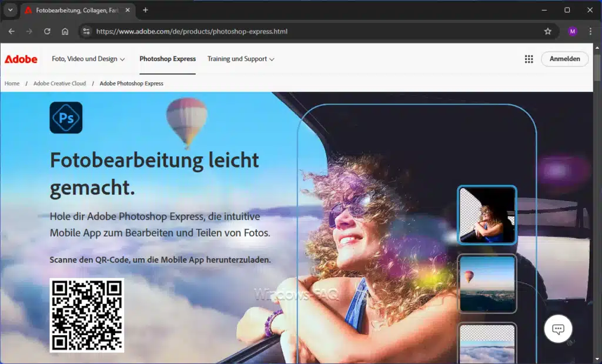Open the browser profile avatar

coord(572,32)
